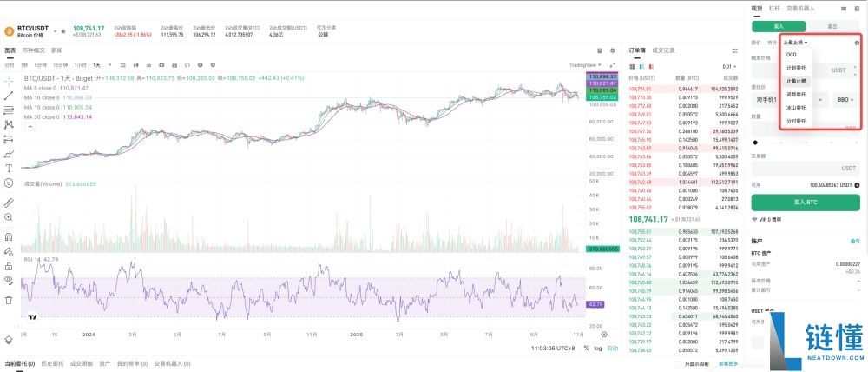
Task: Take a chart snapshot with camera icon
Action: (x=161, y=65)
